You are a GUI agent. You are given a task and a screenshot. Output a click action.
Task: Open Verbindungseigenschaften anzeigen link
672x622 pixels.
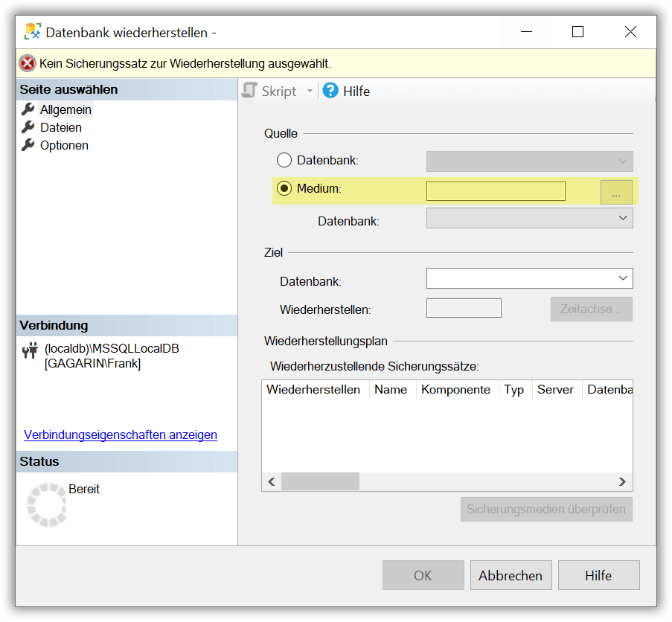121,435
